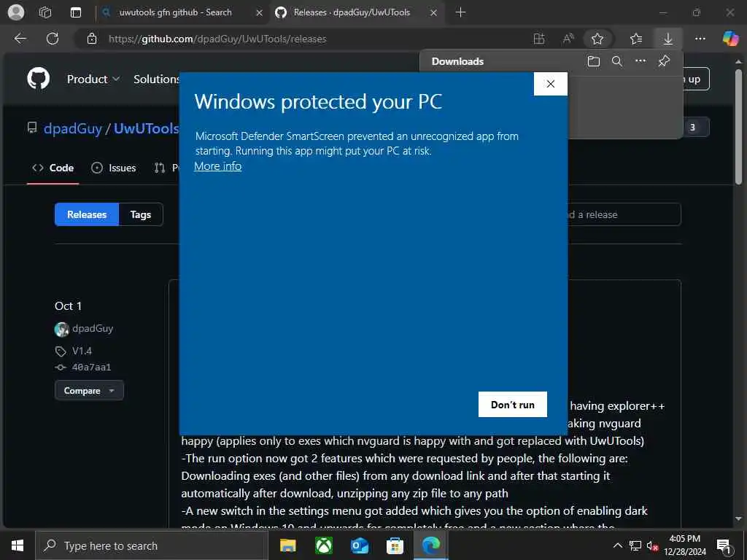Open Outlook from the taskbar

(359, 545)
